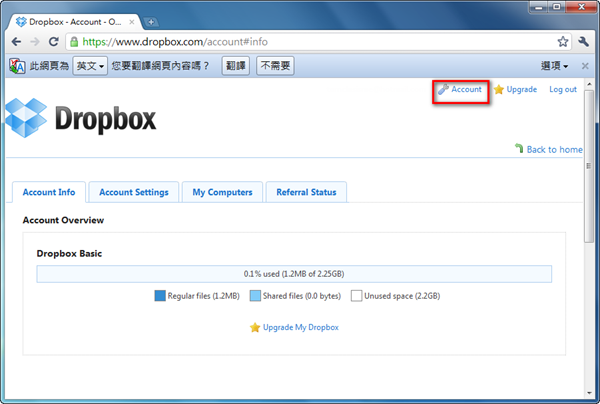Click the Shared files light-blue swatch
This screenshot has height=404, width=600.
(x=255, y=296)
